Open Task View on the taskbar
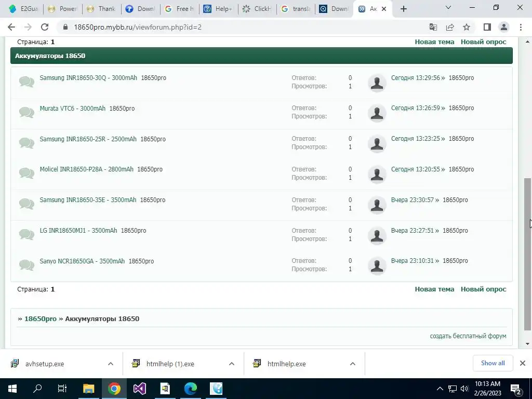This screenshot has height=399, width=532. click(x=62, y=389)
